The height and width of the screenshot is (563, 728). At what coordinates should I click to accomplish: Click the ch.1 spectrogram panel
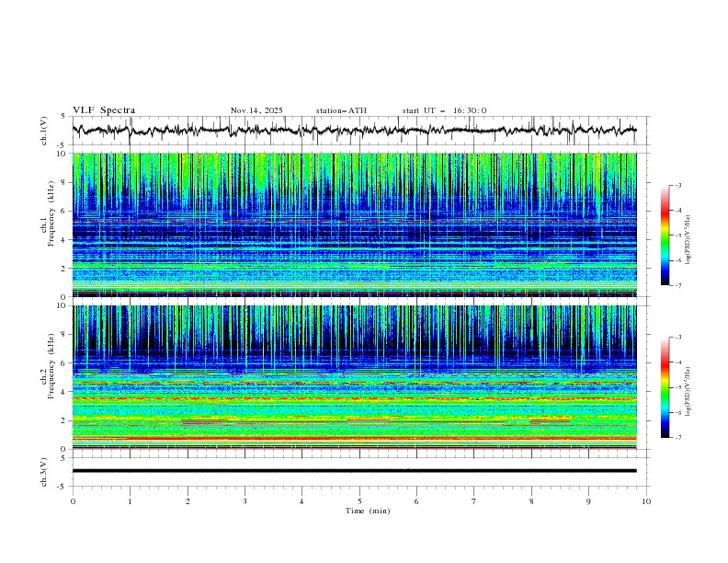click(x=354, y=224)
